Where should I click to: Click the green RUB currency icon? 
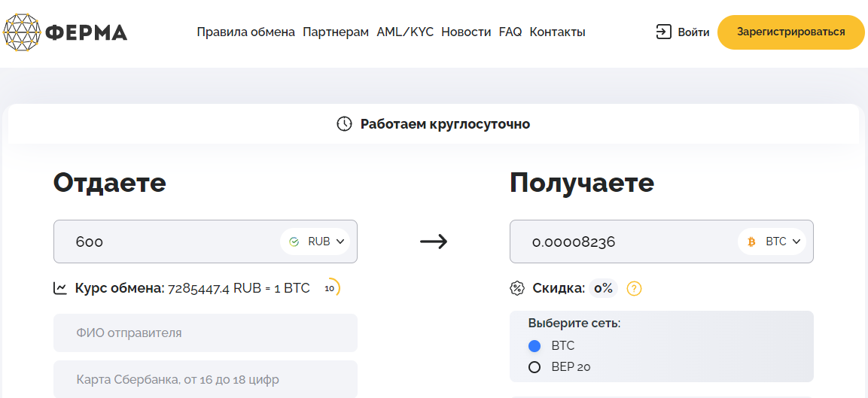[x=294, y=242]
